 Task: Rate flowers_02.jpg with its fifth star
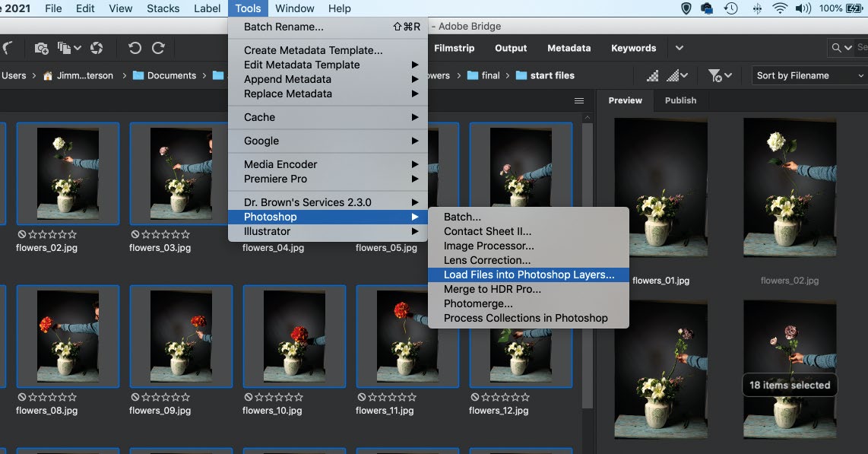[72, 234]
